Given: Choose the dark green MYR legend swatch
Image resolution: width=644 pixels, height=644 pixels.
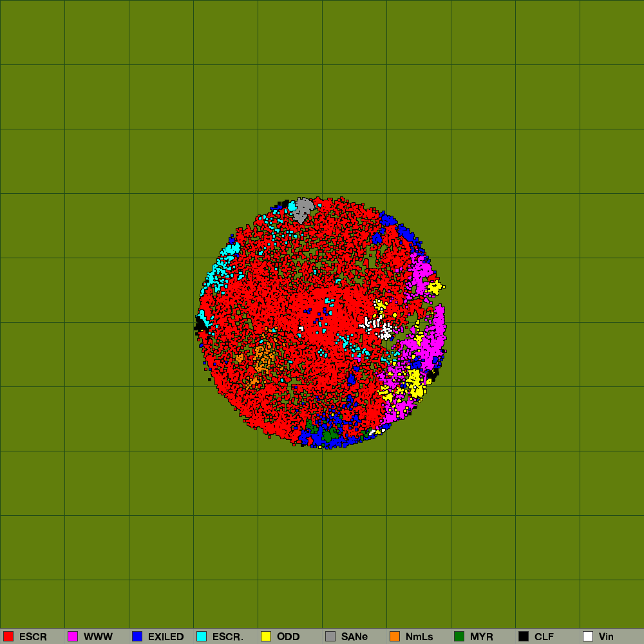Looking at the screenshot, I should [x=459, y=636].
